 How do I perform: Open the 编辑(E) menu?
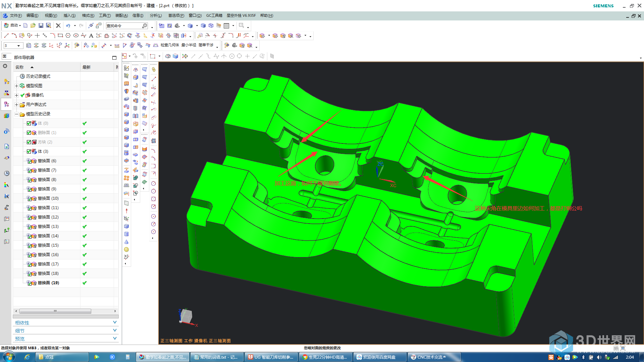(x=33, y=15)
